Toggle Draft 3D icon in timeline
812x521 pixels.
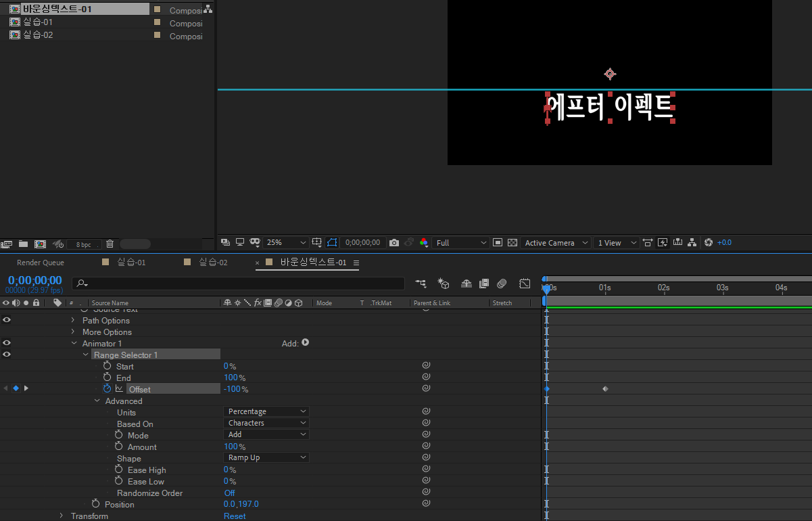click(444, 284)
